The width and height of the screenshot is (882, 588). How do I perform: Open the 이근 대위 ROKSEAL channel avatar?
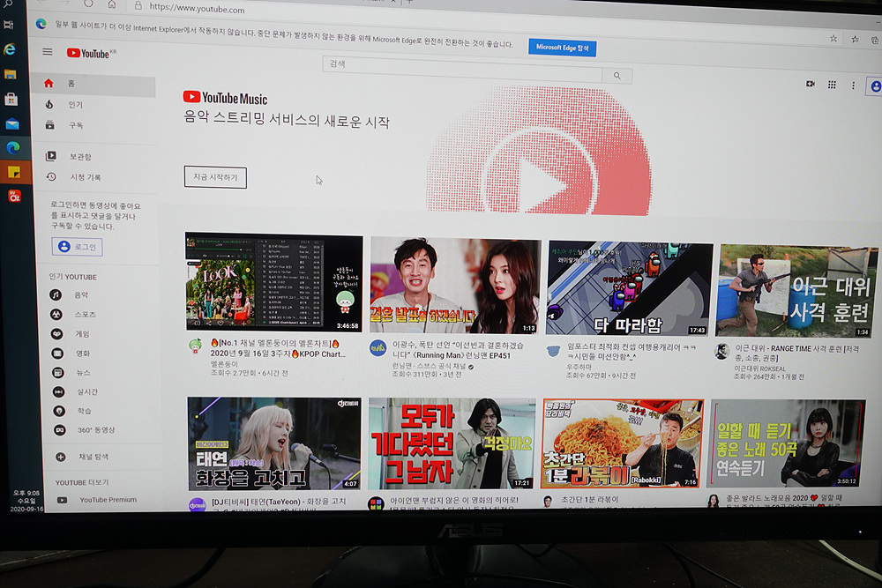(721, 352)
